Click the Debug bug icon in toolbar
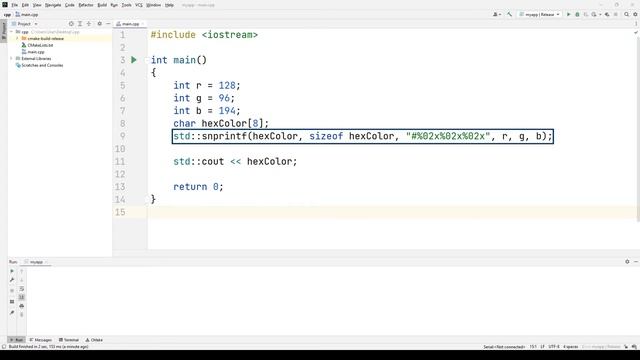Image resolution: width=640 pixels, height=360 pixels. pos(577,14)
